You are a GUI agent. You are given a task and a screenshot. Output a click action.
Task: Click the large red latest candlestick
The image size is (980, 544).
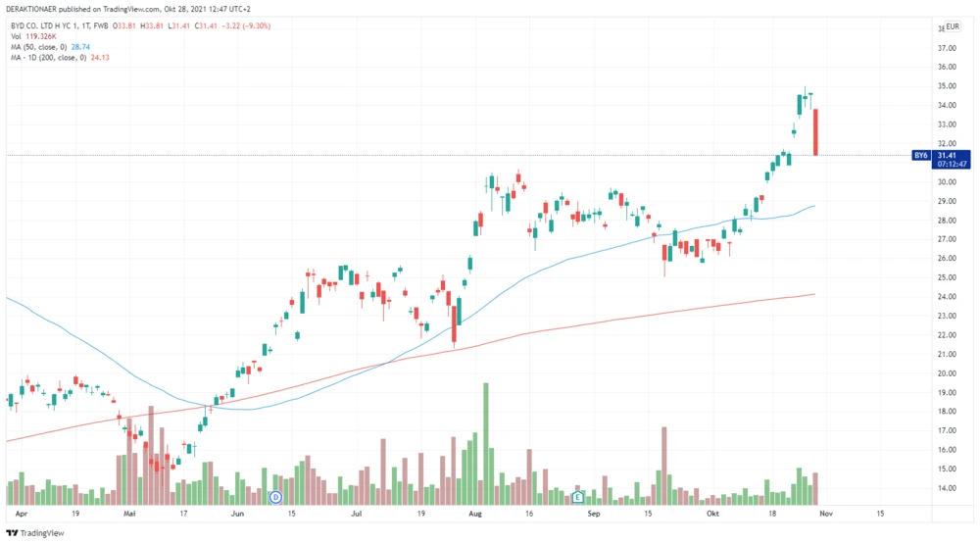816,132
